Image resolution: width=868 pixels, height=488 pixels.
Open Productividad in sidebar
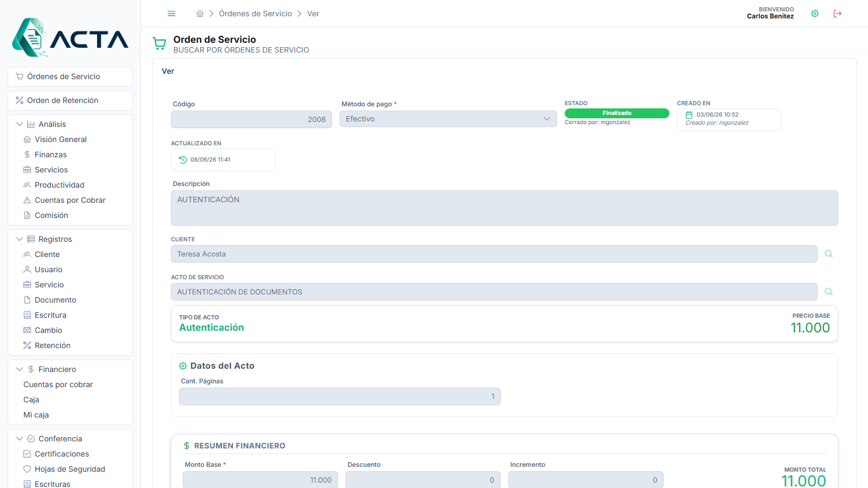coord(59,185)
